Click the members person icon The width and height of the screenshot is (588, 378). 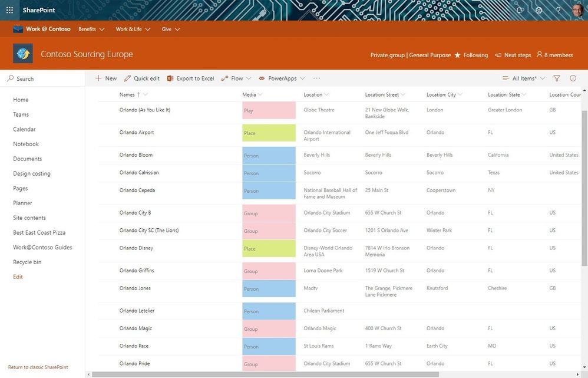[x=539, y=54]
